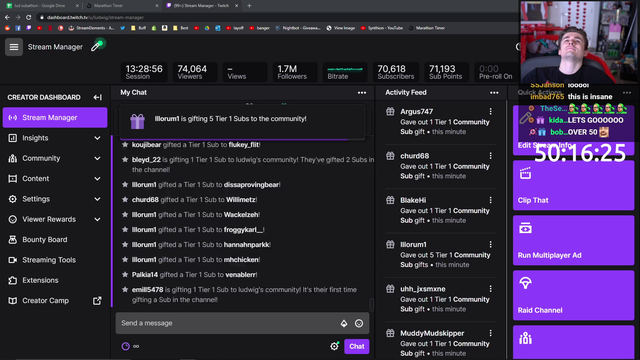
Task: Expand the Settings chevron
Action: 97,199
